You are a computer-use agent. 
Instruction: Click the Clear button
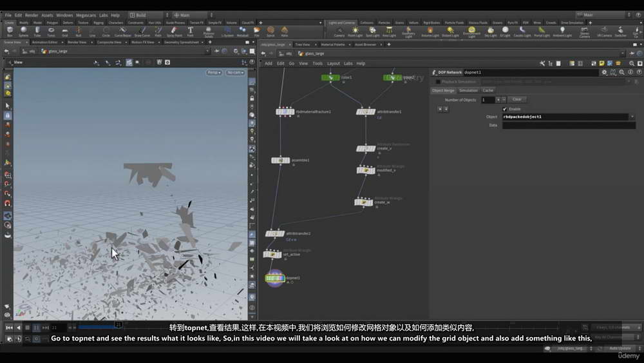pyautogui.click(x=517, y=99)
